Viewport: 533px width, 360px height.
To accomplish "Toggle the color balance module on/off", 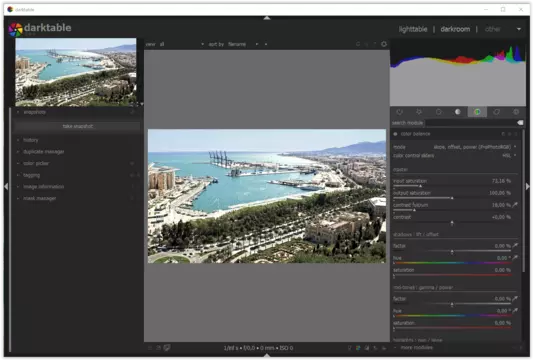I will pos(395,134).
